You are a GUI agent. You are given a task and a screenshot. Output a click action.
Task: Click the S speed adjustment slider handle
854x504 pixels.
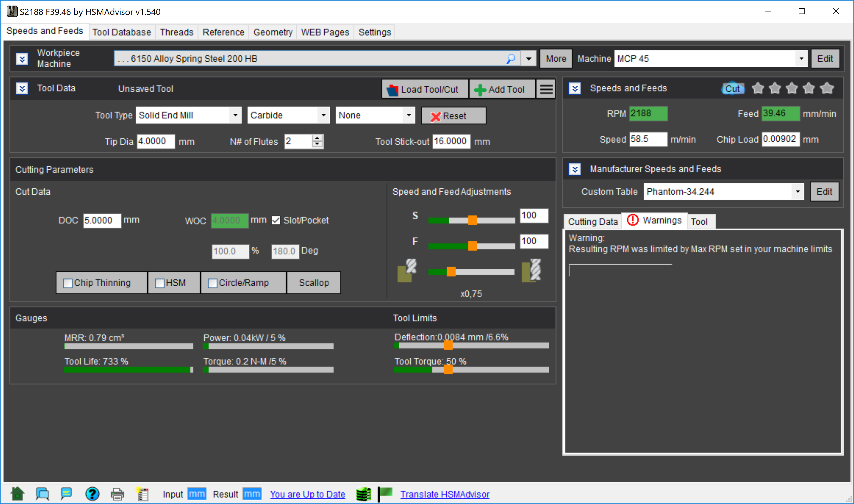[472, 220]
